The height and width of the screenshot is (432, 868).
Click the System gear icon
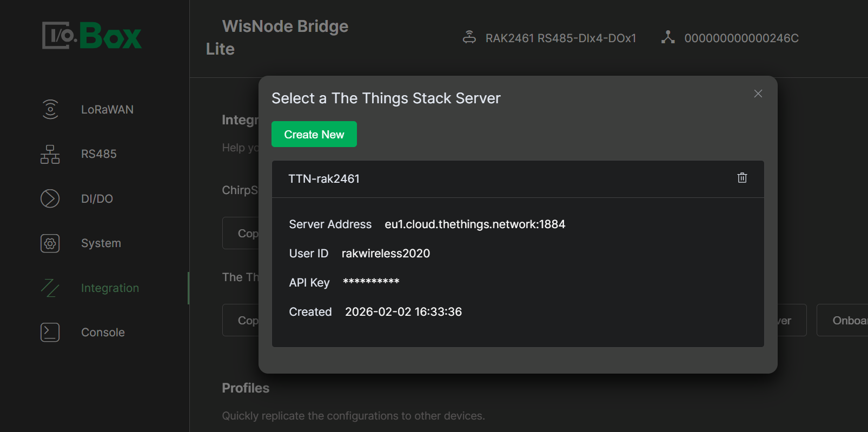[x=50, y=243]
